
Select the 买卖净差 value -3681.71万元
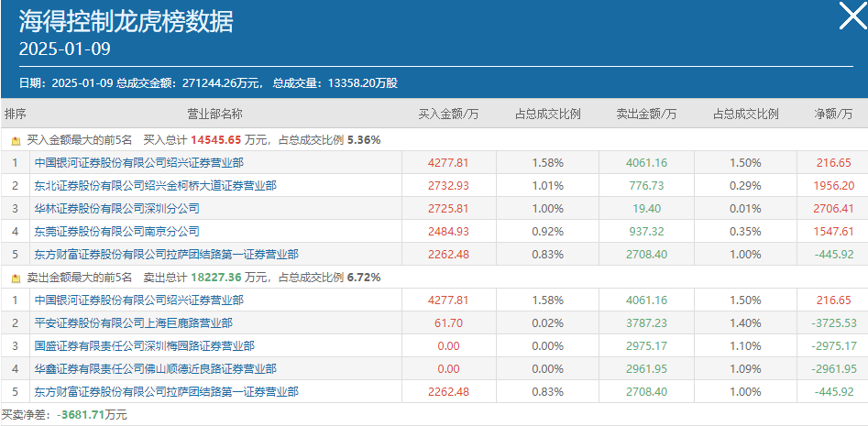[92, 415]
